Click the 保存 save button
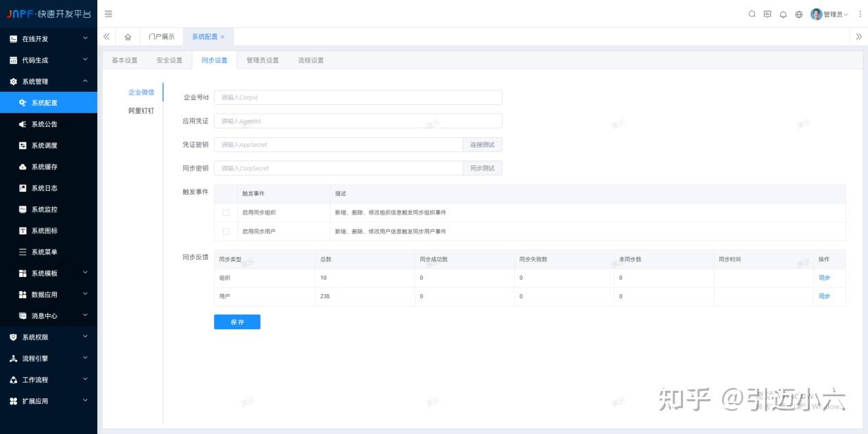The width and height of the screenshot is (868, 434). point(237,322)
